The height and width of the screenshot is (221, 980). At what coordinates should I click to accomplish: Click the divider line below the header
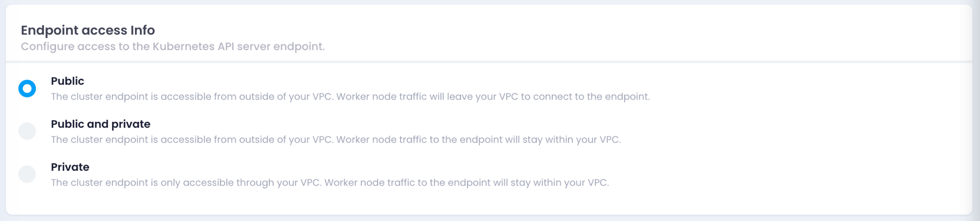click(x=489, y=61)
